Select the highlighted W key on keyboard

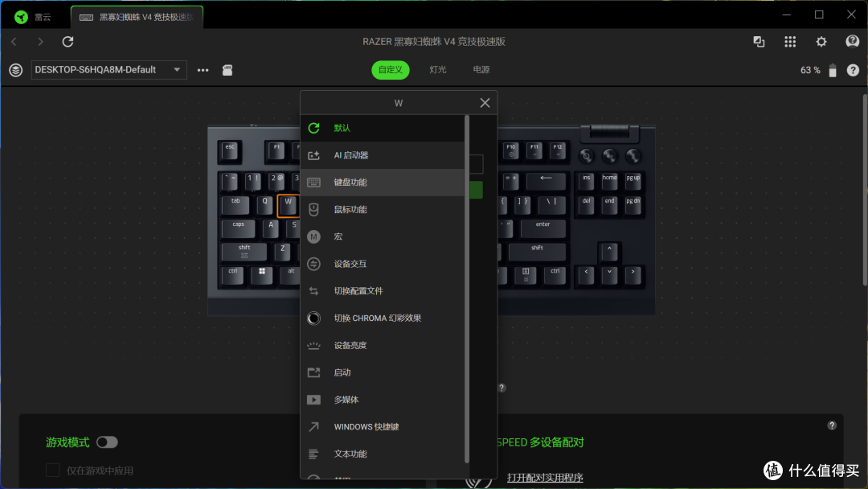pyautogui.click(x=289, y=205)
